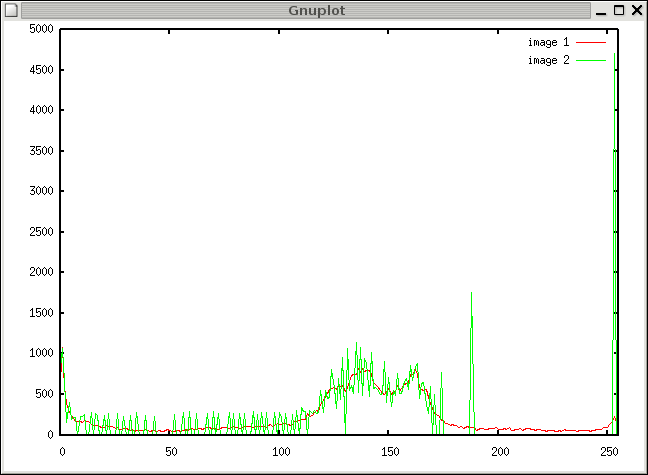Click the y-axis label 5000
This screenshot has width=648, height=475.
41,29
